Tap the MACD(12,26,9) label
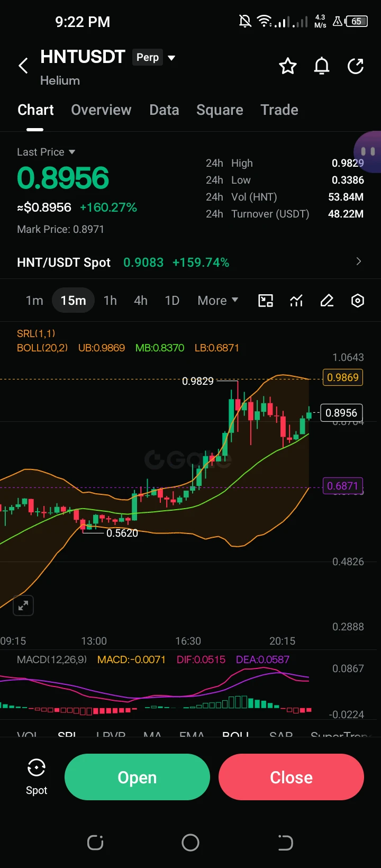 (52, 659)
